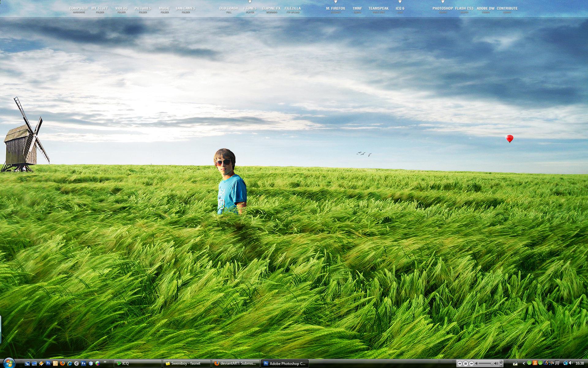
Task: Click Switch Between Windows quick launch icon
Action: (27, 363)
